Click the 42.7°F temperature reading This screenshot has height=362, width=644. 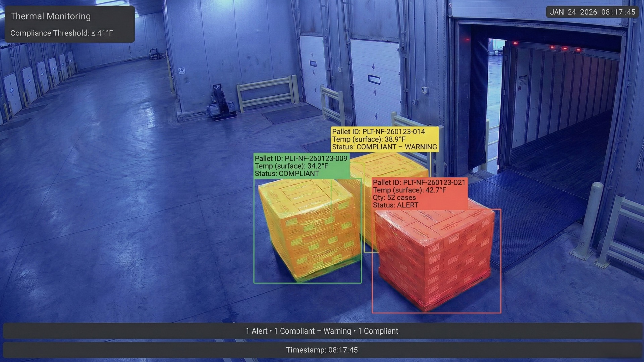coord(435,190)
